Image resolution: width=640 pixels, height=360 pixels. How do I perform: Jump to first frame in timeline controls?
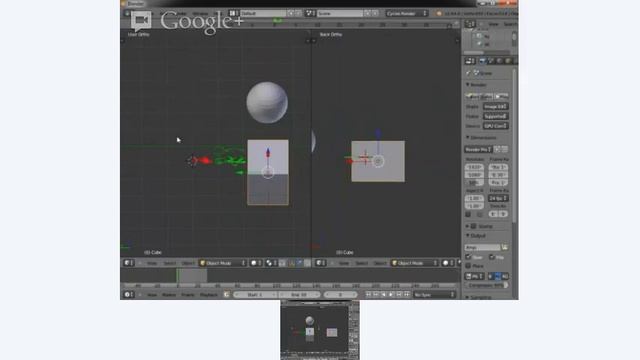(369, 294)
